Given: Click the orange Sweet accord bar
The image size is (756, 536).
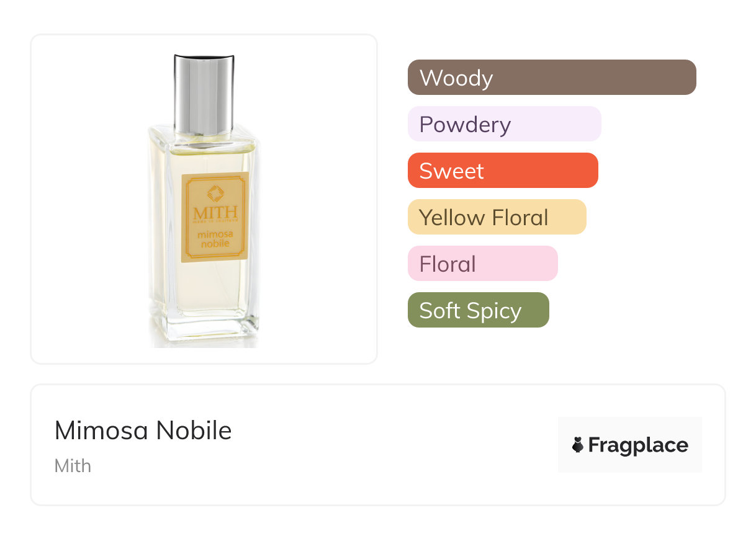Looking at the screenshot, I should [x=502, y=171].
